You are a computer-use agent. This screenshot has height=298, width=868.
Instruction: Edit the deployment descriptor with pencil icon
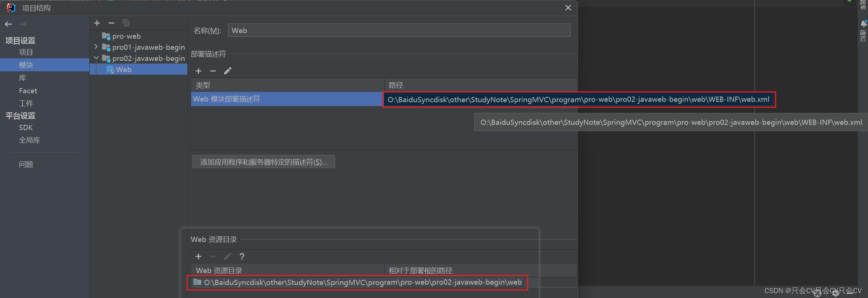coord(228,71)
